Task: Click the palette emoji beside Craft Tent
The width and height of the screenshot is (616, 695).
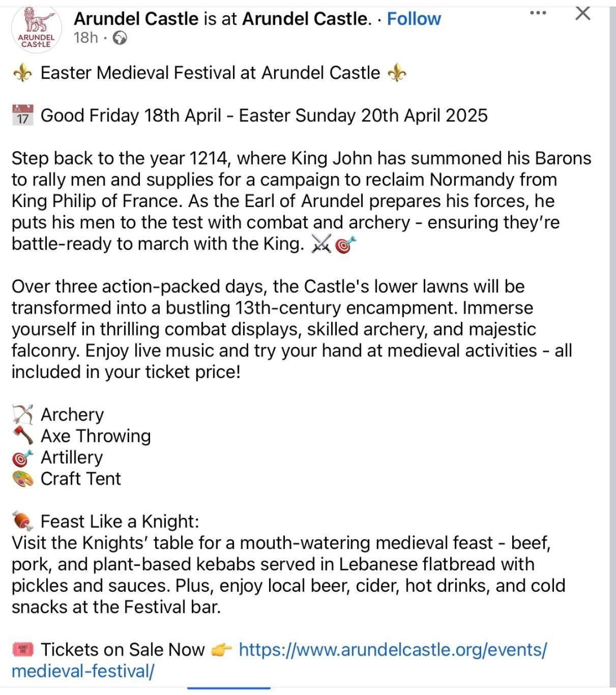Action: coord(22,479)
